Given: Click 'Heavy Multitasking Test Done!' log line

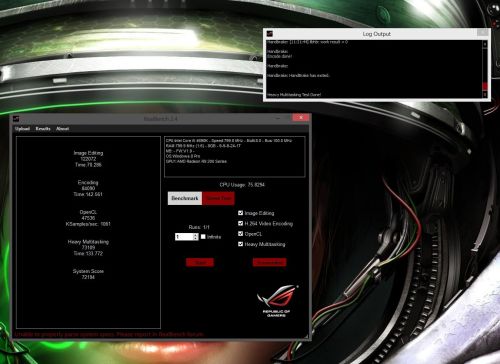Looking at the screenshot, I should coord(294,95).
